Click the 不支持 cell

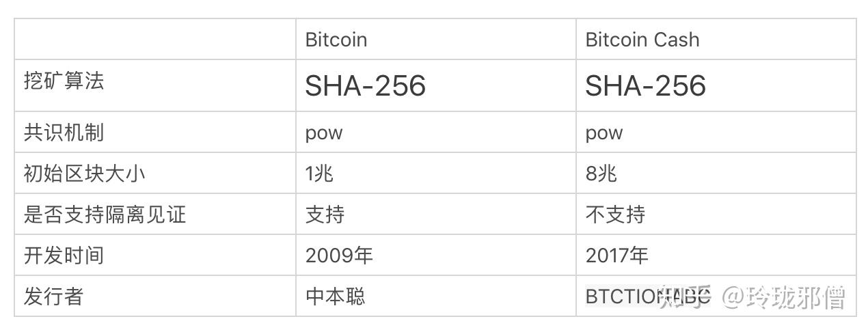click(615, 215)
